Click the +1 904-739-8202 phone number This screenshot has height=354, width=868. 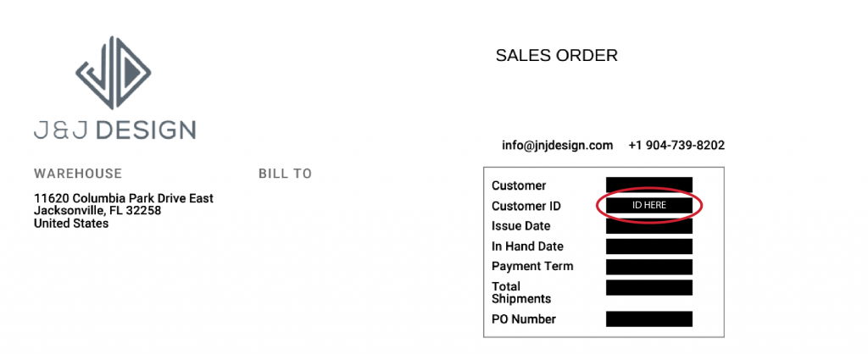(676, 146)
